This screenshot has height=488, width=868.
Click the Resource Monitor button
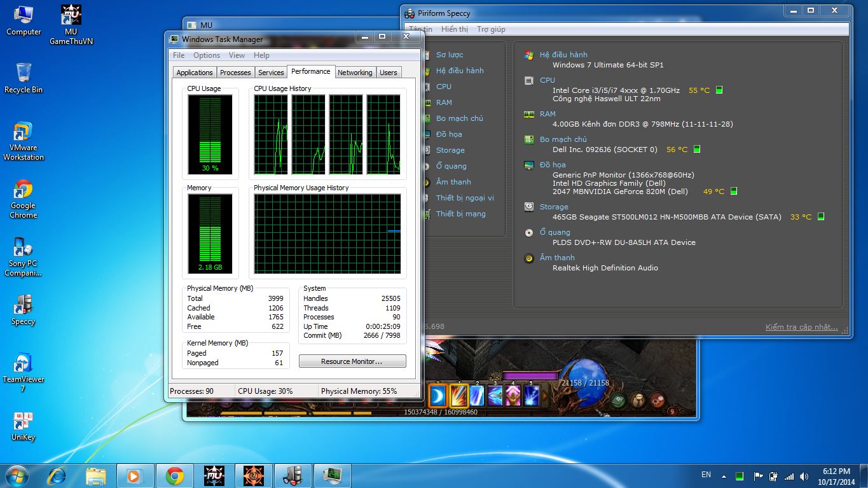[352, 361]
